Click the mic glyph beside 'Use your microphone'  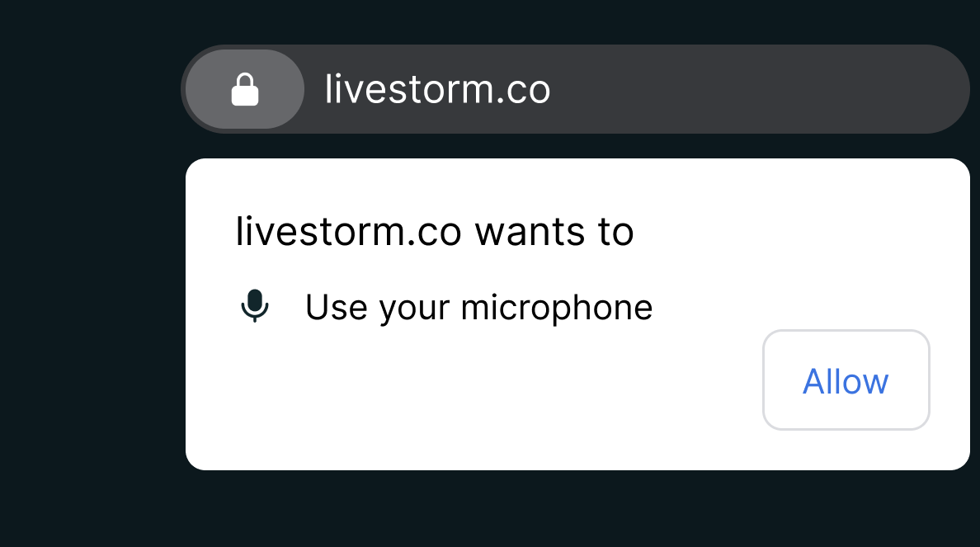(255, 306)
